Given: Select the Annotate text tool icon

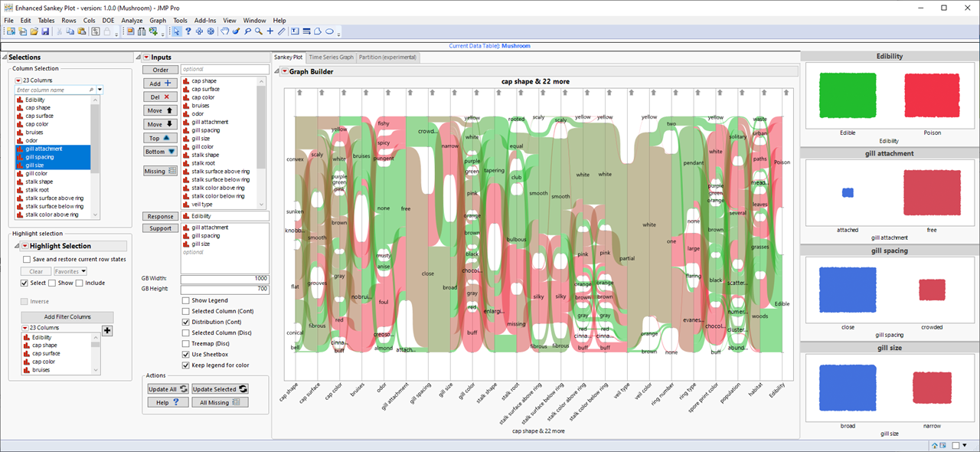Looking at the screenshot, I should [295, 31].
